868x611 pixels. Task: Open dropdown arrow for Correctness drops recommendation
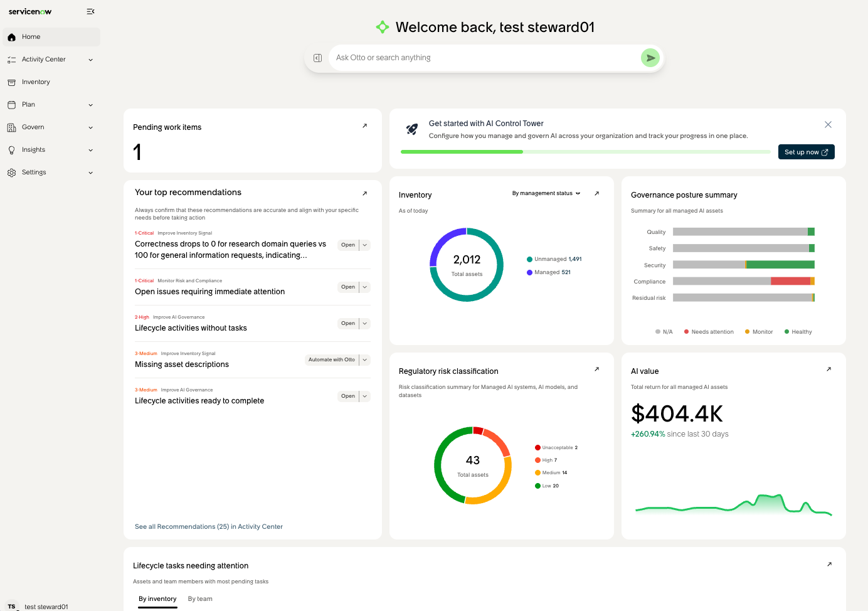[365, 245]
